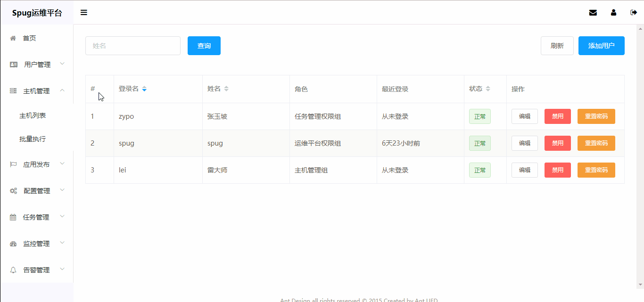Viewport: 644px width, 302px height.
Task: Expand 用户管理 menu chevron
Action: 62,64
